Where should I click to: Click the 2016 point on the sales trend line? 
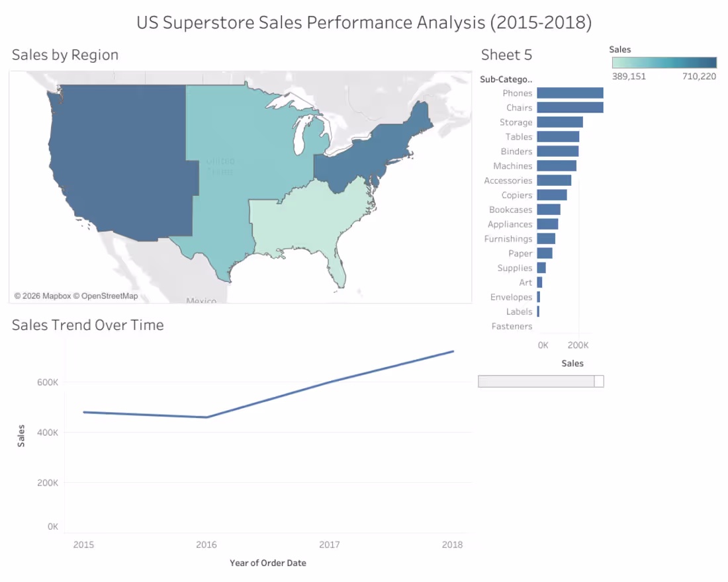(x=206, y=417)
